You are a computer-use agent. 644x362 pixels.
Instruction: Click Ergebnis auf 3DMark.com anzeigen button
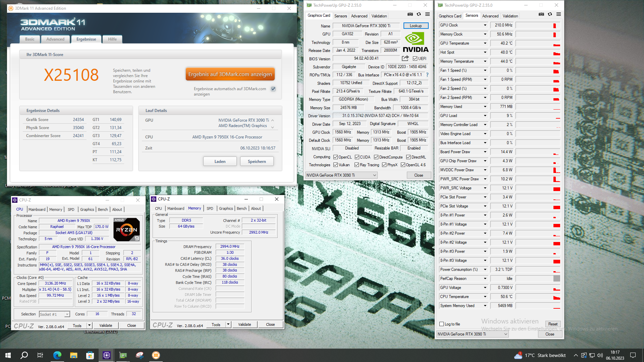230,74
